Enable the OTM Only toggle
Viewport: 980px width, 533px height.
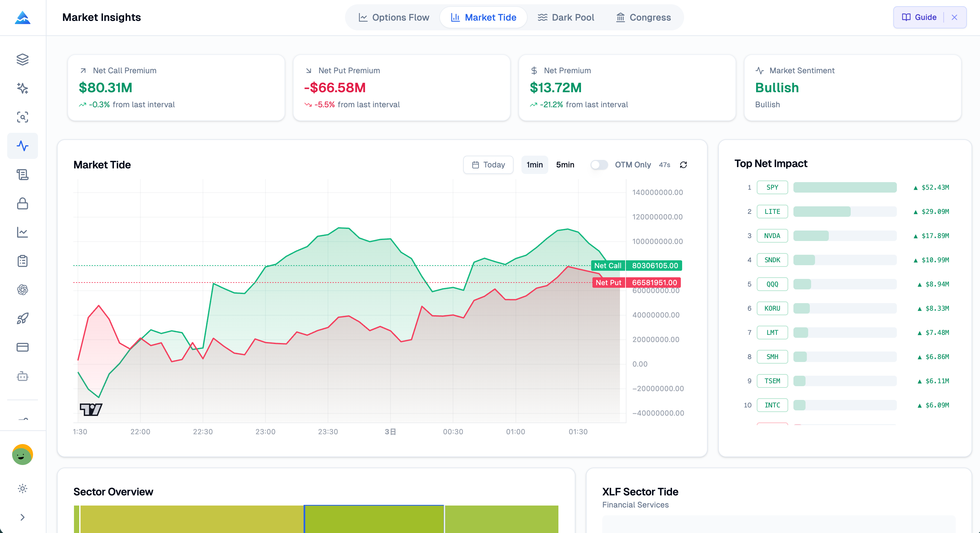coord(599,164)
